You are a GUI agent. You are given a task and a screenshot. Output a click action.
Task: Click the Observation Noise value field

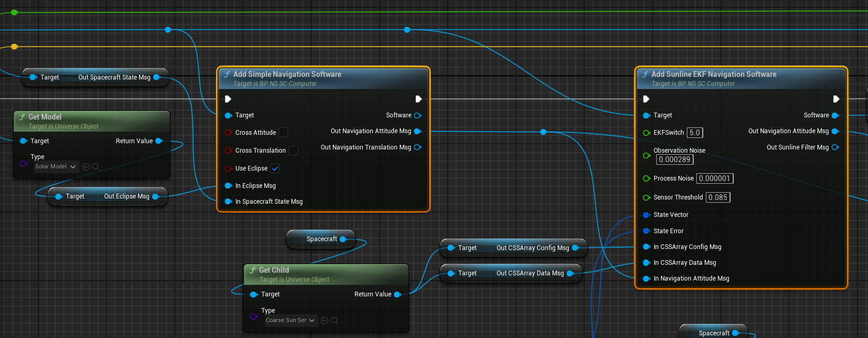pyautogui.click(x=675, y=160)
